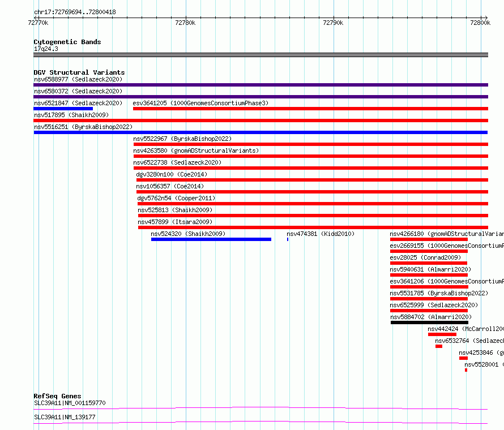Select the blue nsv6521847 variant bar
The height and width of the screenshot is (430, 504).
[63, 109]
